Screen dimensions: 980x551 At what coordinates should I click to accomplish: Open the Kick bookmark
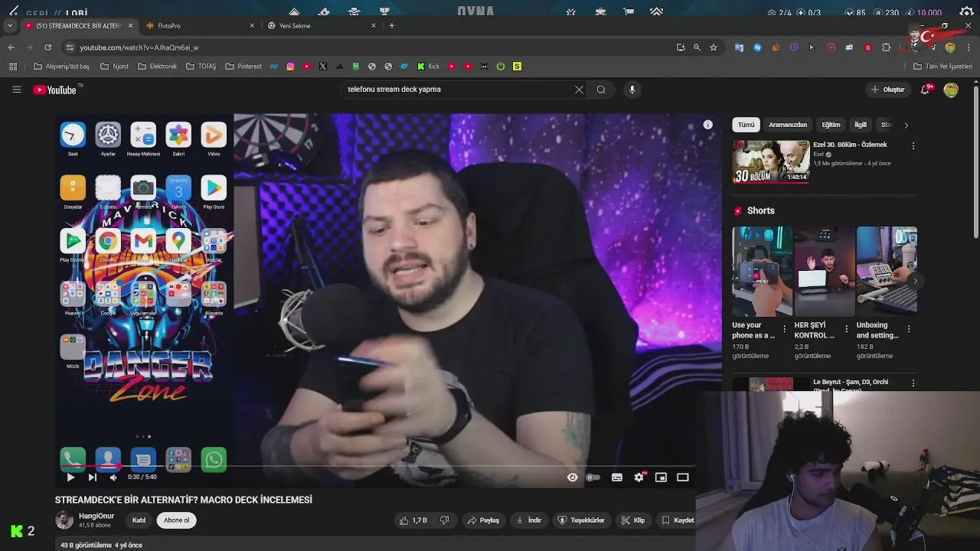428,67
